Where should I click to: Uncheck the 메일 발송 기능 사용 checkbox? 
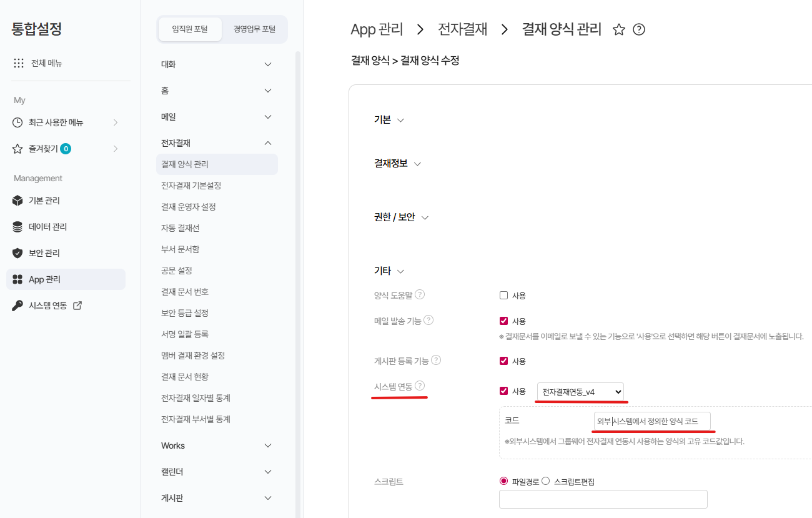(503, 321)
